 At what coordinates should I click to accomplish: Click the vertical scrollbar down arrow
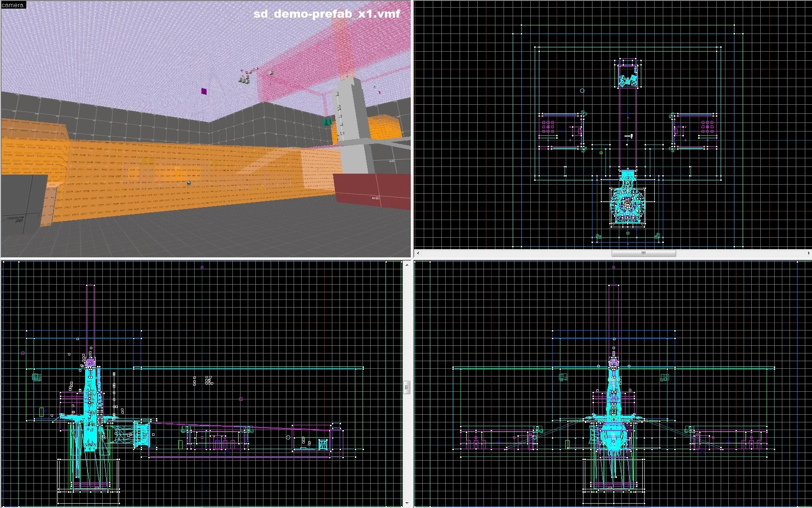407,504
